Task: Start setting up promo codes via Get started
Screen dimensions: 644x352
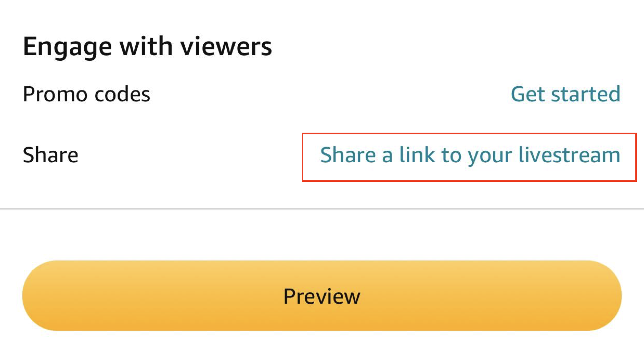Action: pos(566,94)
